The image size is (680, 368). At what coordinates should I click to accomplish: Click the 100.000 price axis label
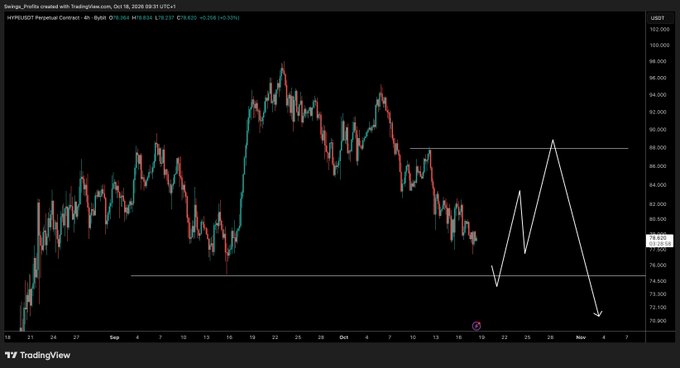[x=659, y=45]
